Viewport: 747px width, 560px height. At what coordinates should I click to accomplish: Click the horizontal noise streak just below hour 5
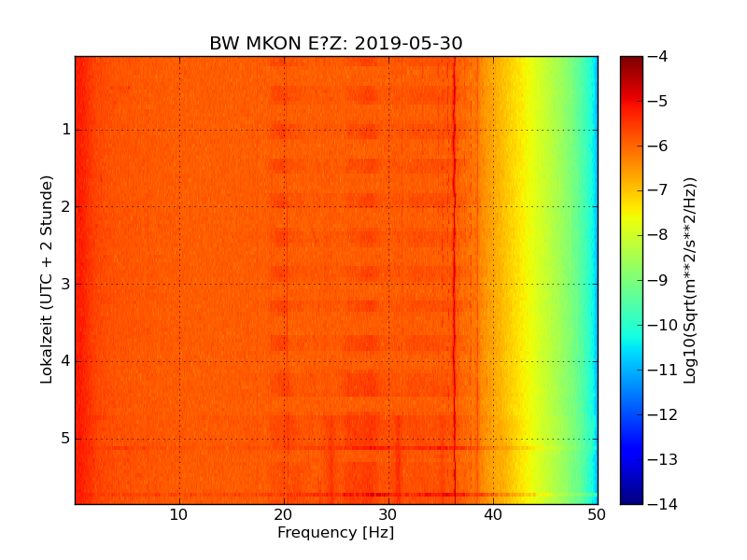tap(336, 448)
